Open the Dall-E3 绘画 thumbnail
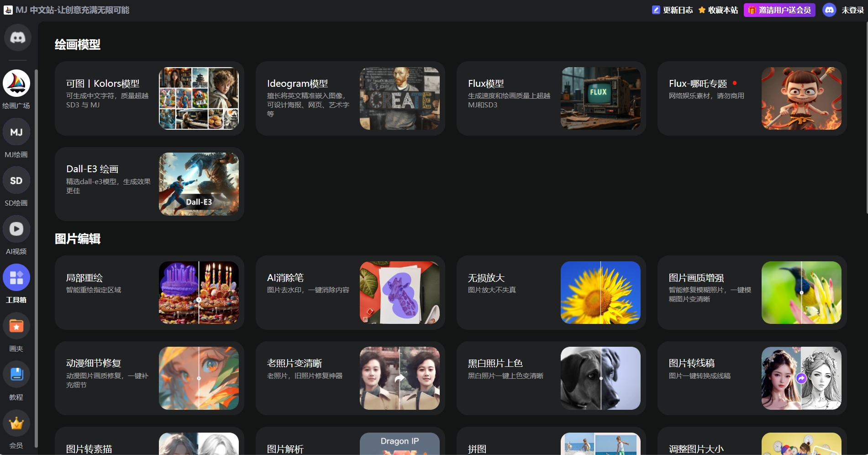The height and width of the screenshot is (455, 868). [x=199, y=184]
